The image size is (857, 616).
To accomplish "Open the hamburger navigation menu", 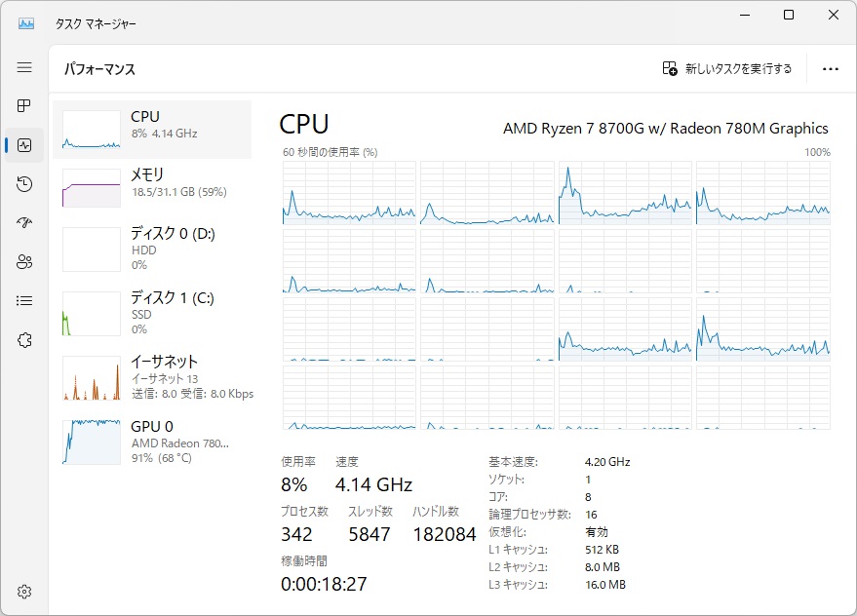I will coord(24,68).
